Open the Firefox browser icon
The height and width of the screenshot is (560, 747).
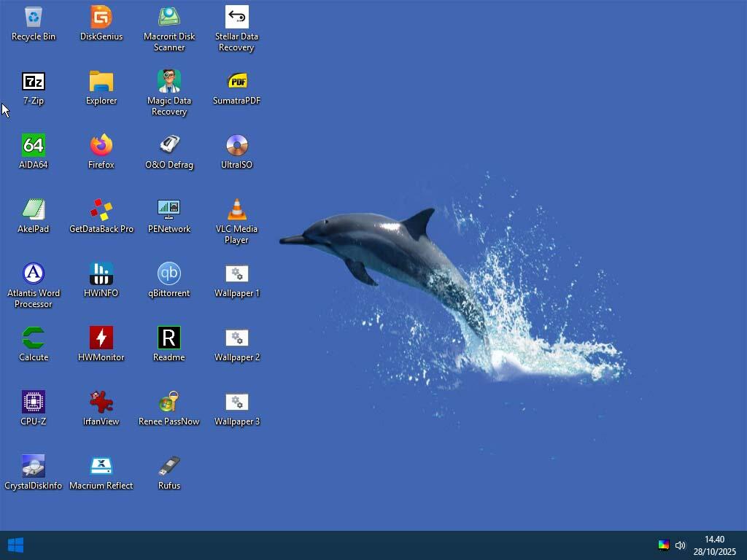pyautogui.click(x=101, y=146)
